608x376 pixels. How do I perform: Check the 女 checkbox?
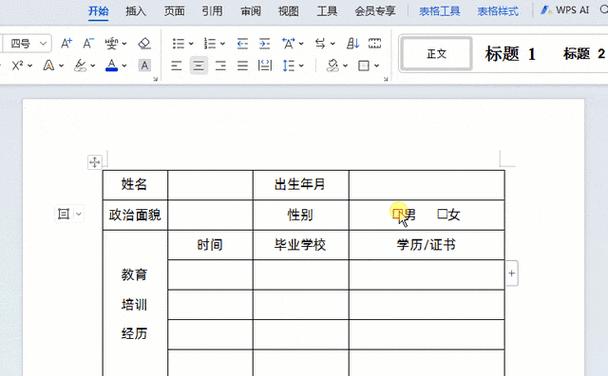coord(442,214)
